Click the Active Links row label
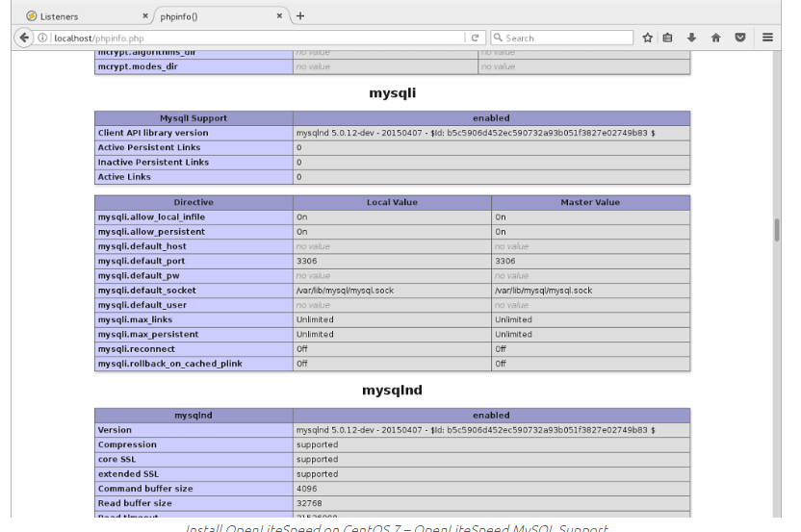 (194, 177)
